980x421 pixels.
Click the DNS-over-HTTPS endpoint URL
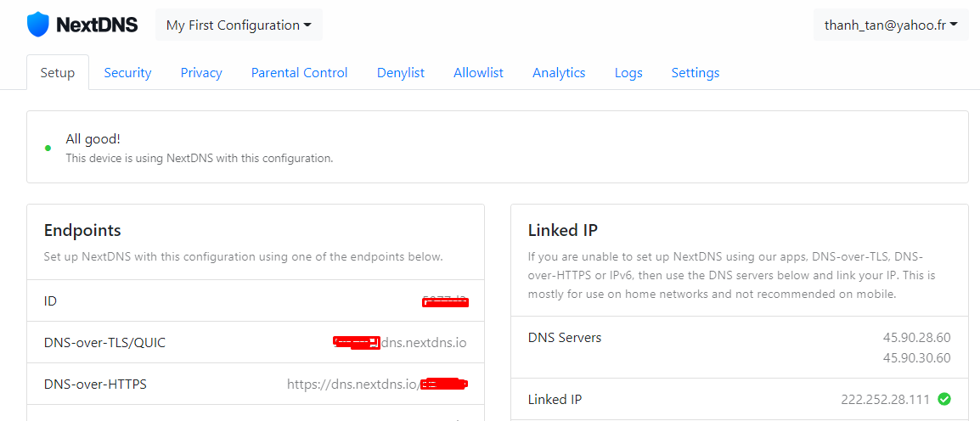coord(378,385)
